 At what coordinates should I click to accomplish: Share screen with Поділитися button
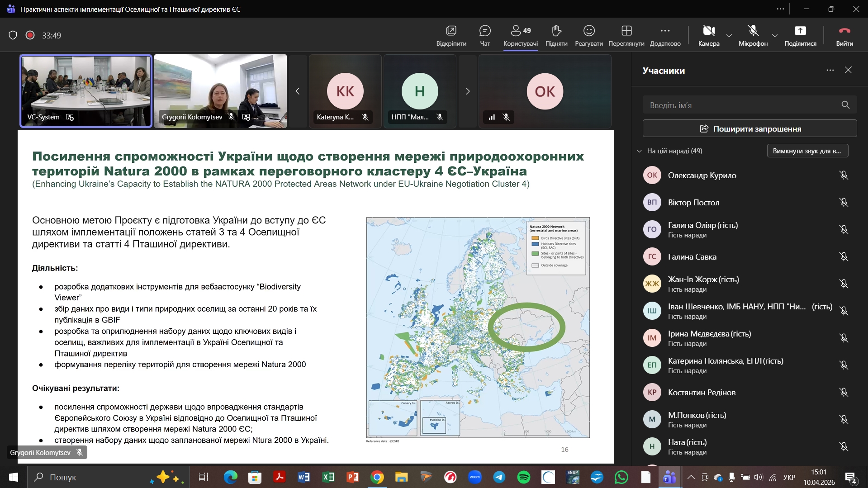coord(800,35)
